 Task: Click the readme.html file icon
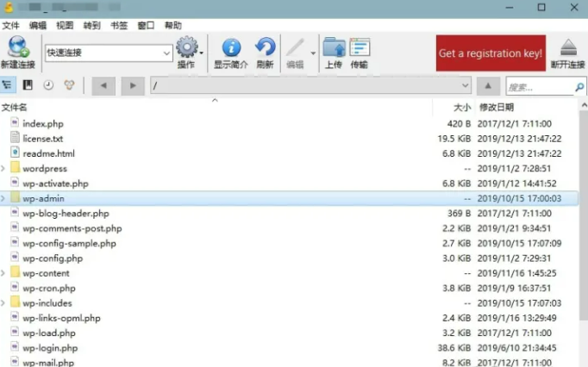tap(15, 152)
